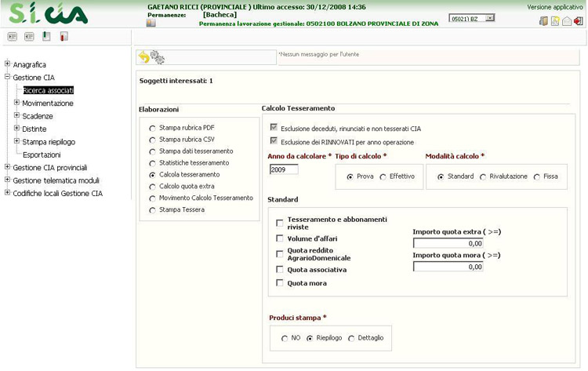Open Esportazioni menu item
The image size is (588, 371).
(x=42, y=155)
